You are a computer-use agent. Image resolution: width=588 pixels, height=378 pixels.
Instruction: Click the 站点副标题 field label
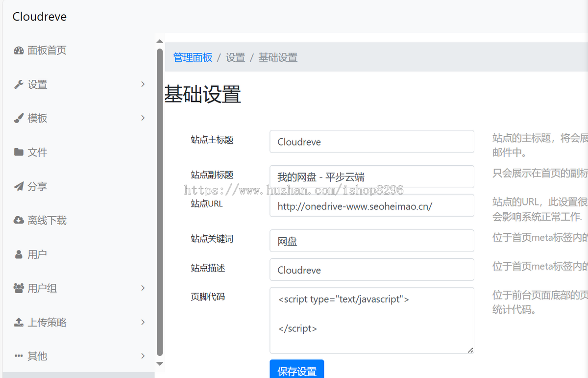(212, 175)
